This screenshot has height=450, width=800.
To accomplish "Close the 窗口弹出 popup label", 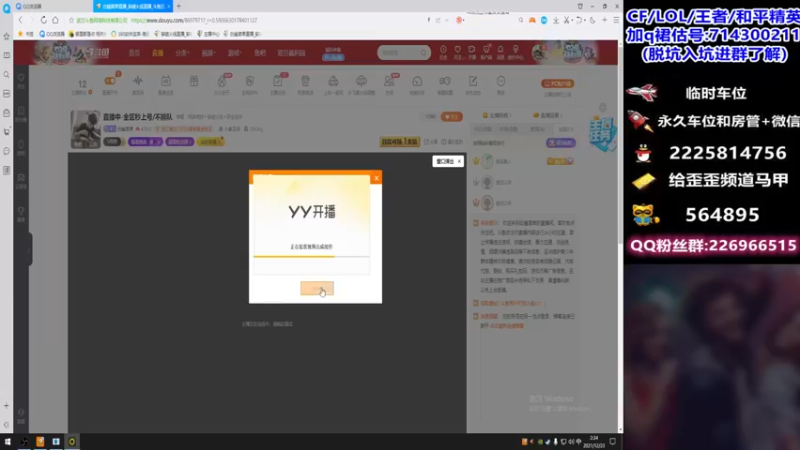I will click(x=459, y=161).
